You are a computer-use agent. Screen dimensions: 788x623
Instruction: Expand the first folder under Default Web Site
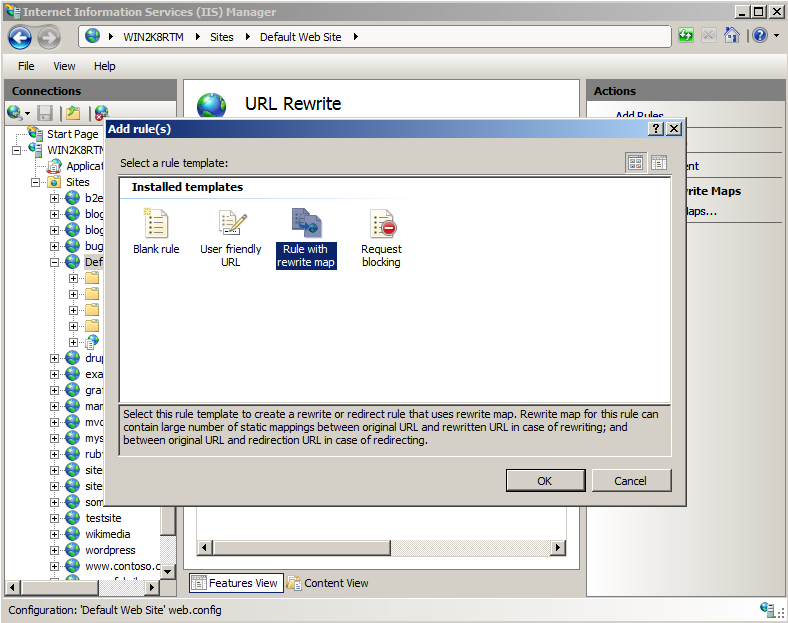pos(73,278)
